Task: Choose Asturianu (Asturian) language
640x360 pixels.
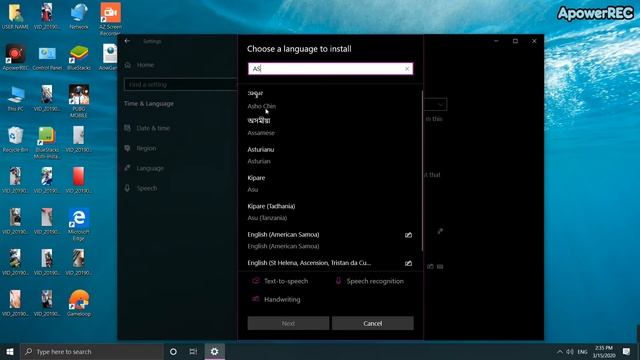Action: click(330, 155)
